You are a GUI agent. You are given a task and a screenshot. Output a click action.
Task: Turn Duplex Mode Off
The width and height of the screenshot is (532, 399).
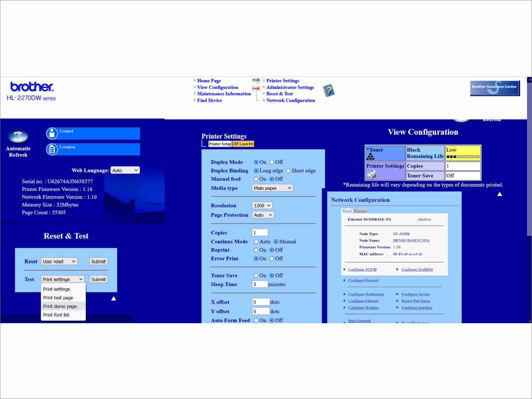272,162
